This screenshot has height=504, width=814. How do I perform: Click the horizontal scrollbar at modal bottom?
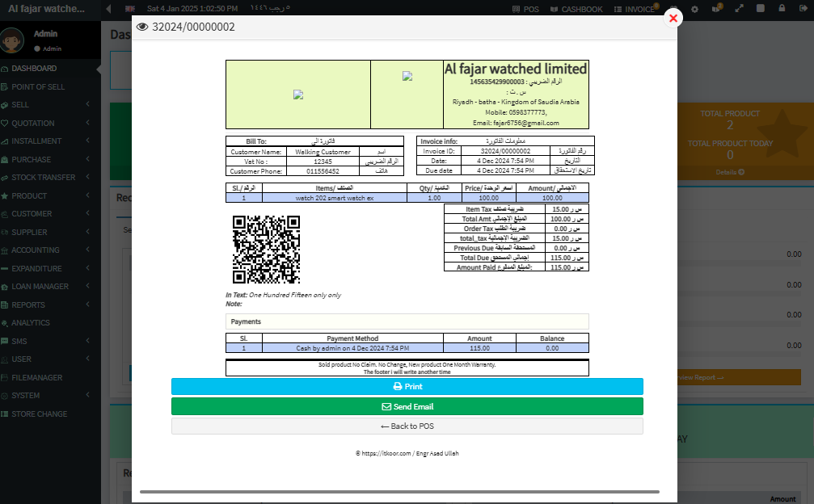coord(400,492)
